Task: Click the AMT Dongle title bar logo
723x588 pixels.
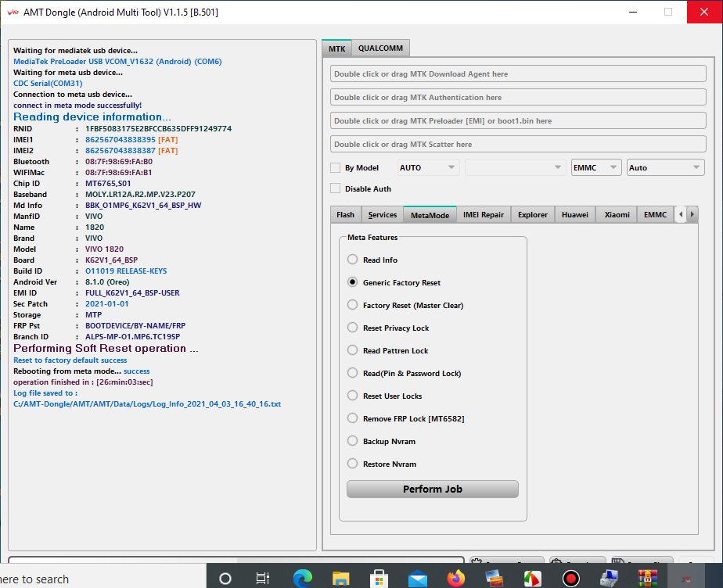Action: tap(13, 12)
